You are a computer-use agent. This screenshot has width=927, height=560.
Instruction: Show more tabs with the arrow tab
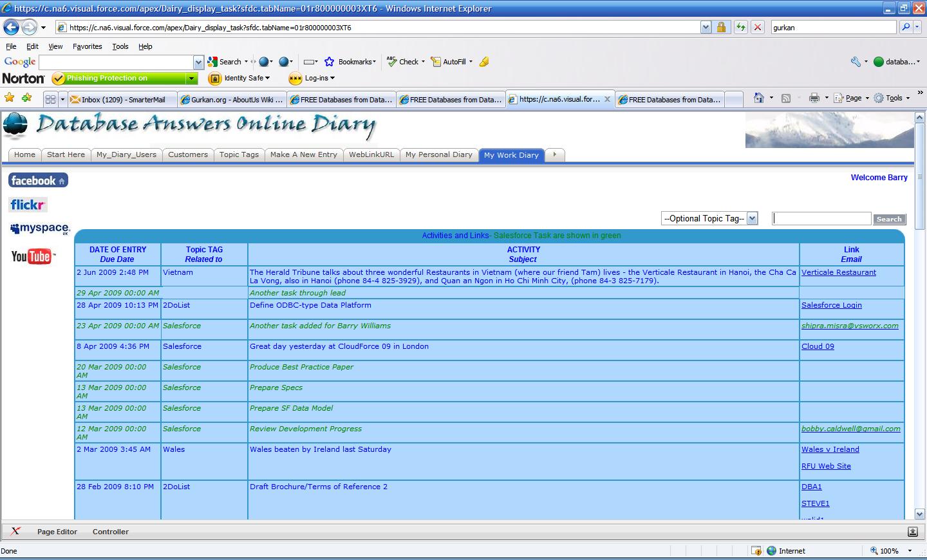pyautogui.click(x=554, y=154)
